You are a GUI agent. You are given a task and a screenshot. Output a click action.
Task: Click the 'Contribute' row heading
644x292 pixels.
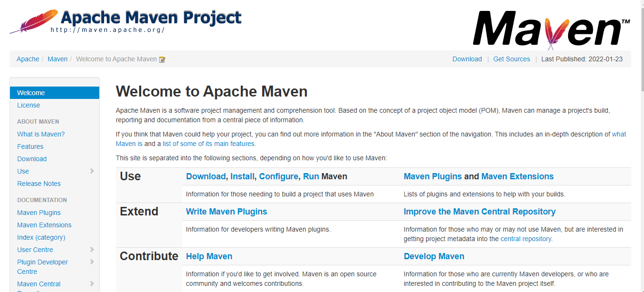(149, 256)
